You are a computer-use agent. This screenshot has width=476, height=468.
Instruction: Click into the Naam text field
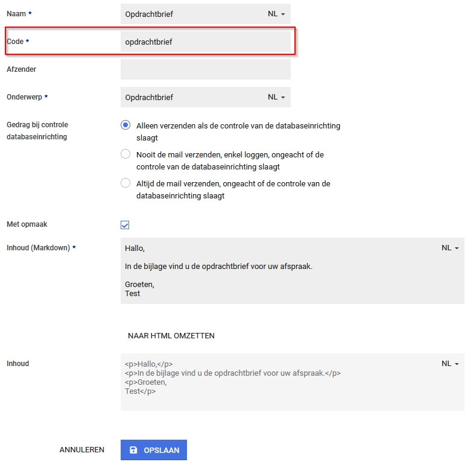point(190,14)
